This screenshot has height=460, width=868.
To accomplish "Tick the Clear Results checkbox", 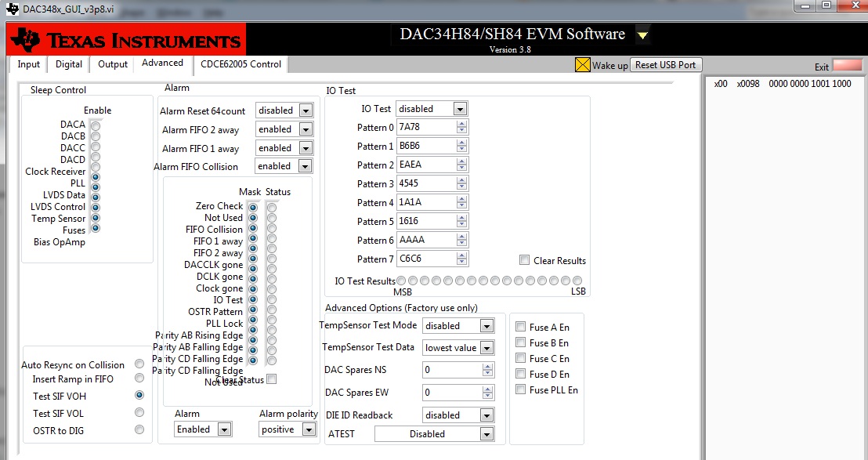I will click(524, 260).
